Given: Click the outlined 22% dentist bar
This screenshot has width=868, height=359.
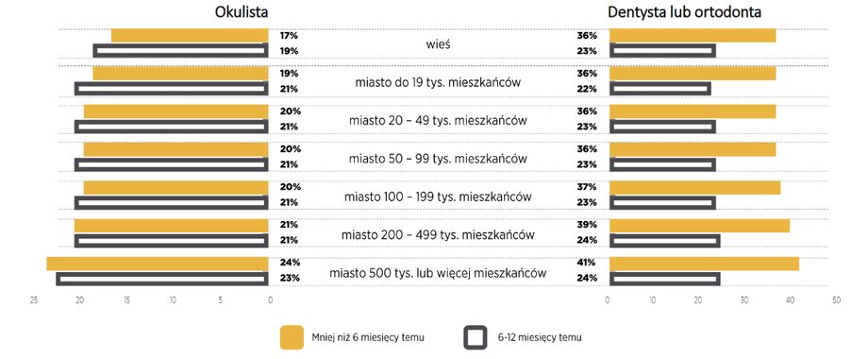Looking at the screenshot, I should point(660,89).
